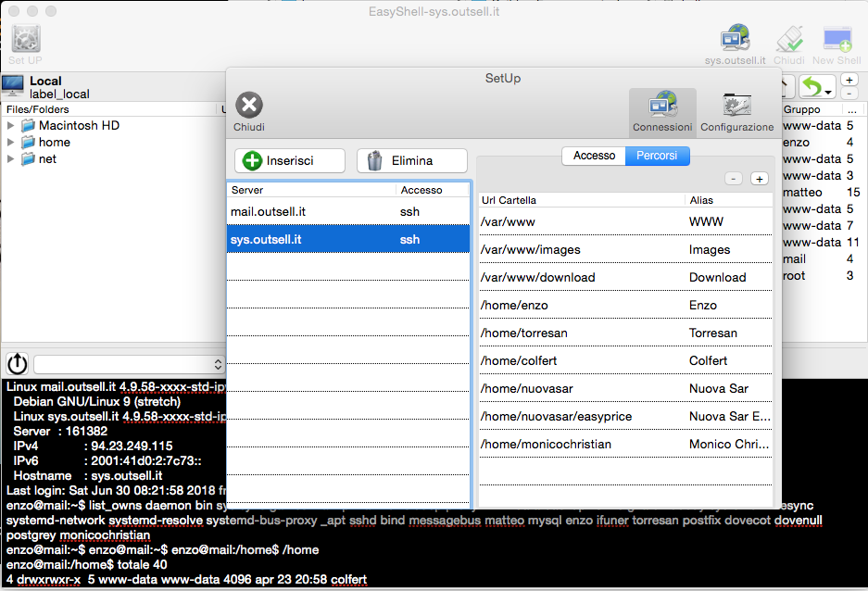Select the home folder label
The image size is (868, 591).
click(x=55, y=143)
